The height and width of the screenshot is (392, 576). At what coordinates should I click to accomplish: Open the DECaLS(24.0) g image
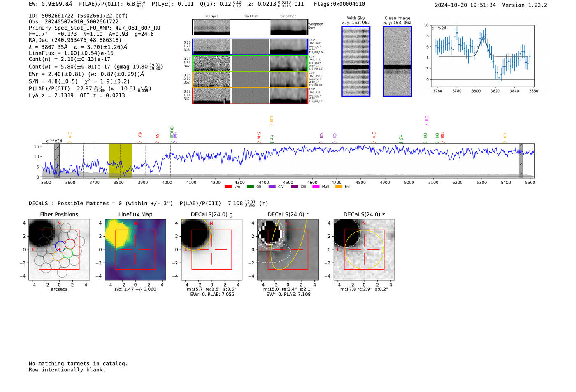pos(212,250)
